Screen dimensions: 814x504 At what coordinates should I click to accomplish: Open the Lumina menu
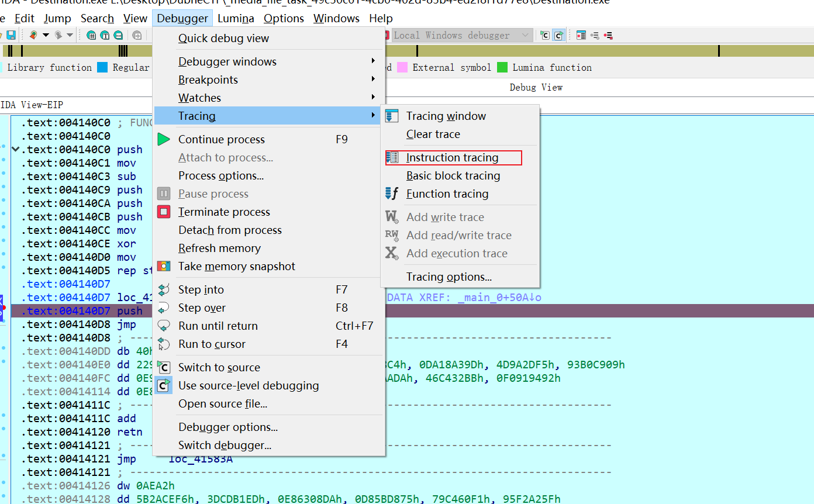[x=236, y=19]
